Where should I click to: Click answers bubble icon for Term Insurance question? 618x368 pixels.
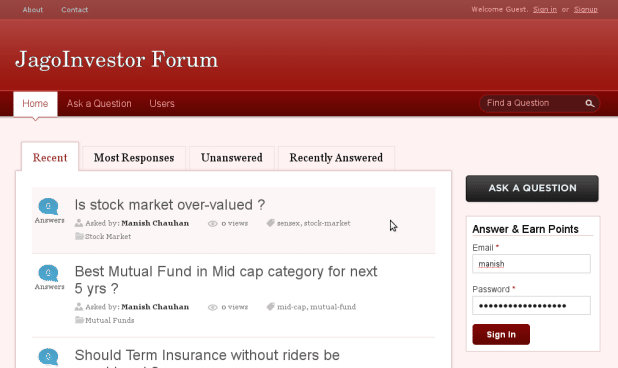click(48, 357)
